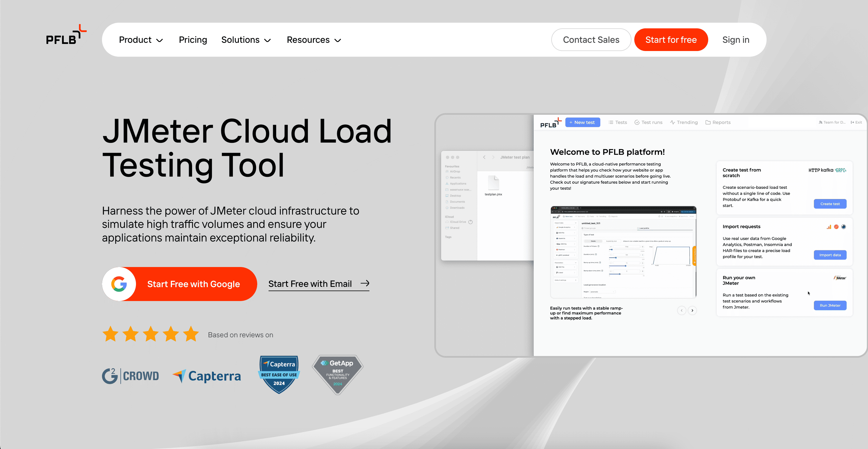Click the Google Analytics icon in Import requests card
The image size is (868, 449).
(x=829, y=227)
